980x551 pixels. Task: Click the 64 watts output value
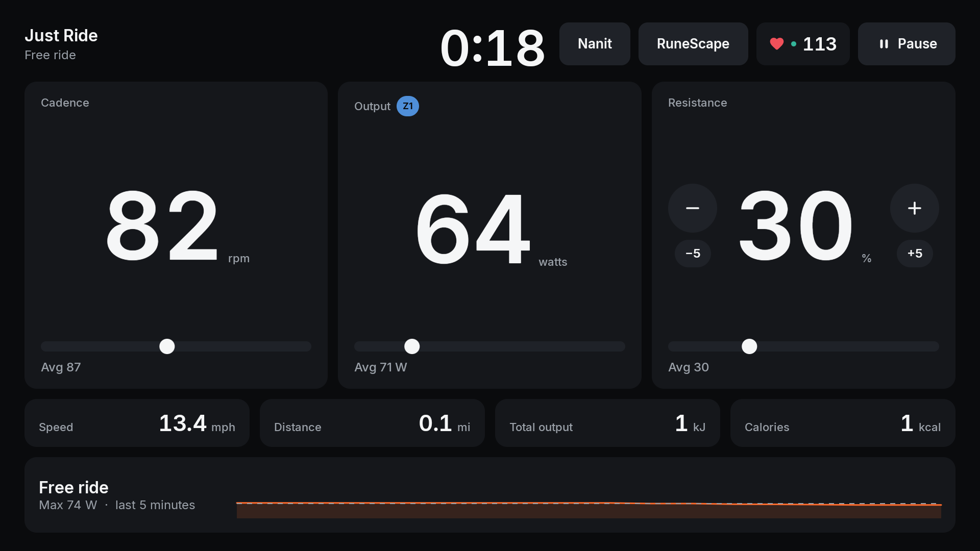(x=491, y=229)
